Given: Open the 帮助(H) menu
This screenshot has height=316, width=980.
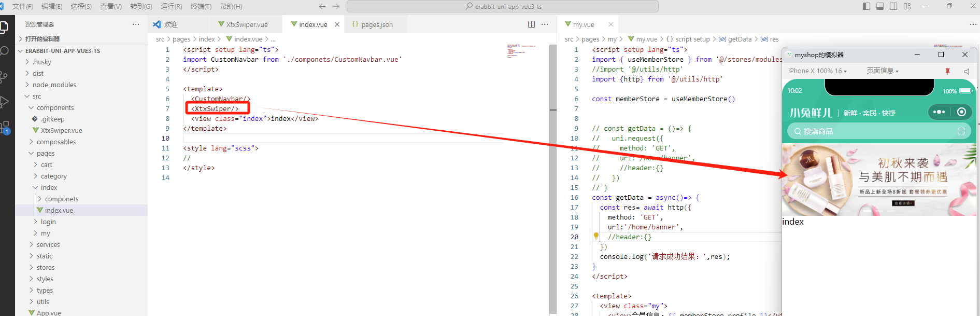Looking at the screenshot, I should pyautogui.click(x=231, y=6).
